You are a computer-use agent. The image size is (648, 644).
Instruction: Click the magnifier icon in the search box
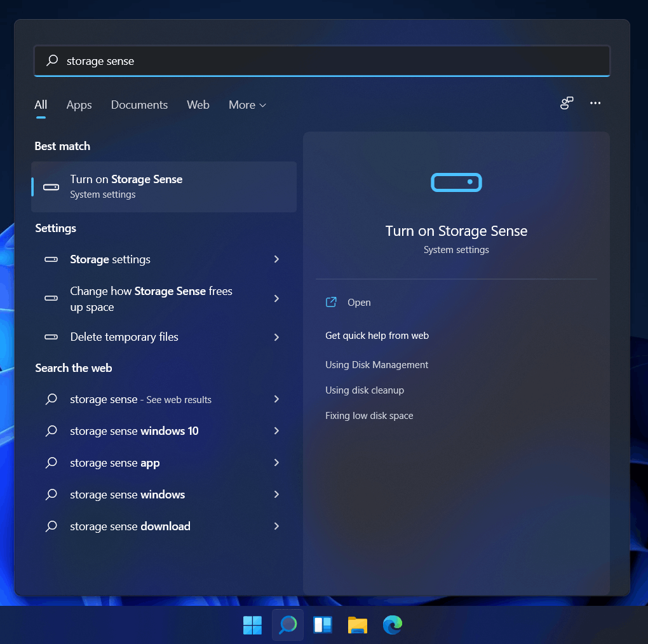[52, 60]
